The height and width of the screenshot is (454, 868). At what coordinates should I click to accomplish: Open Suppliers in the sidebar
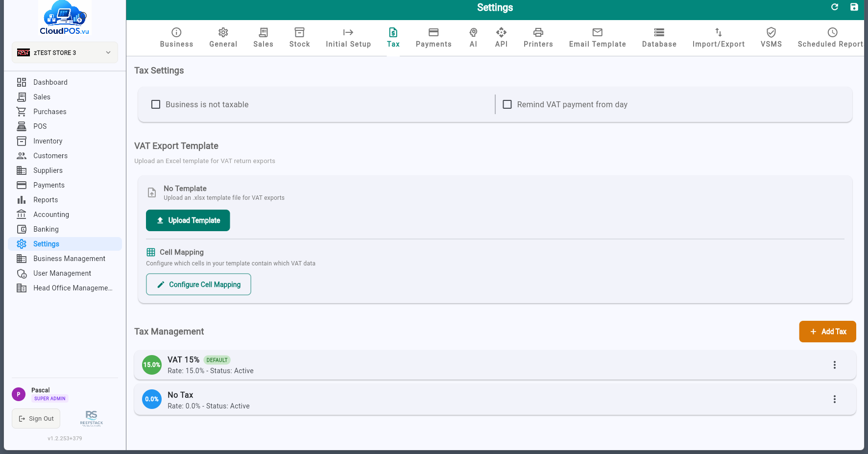[65, 170]
